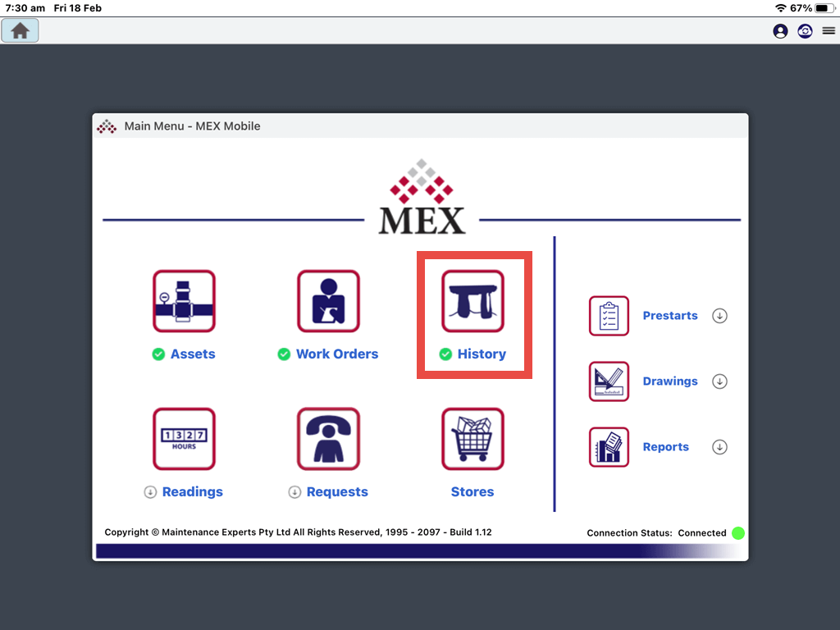The image size is (840, 630).
Task: Click the Work Orders text link
Action: (x=337, y=354)
